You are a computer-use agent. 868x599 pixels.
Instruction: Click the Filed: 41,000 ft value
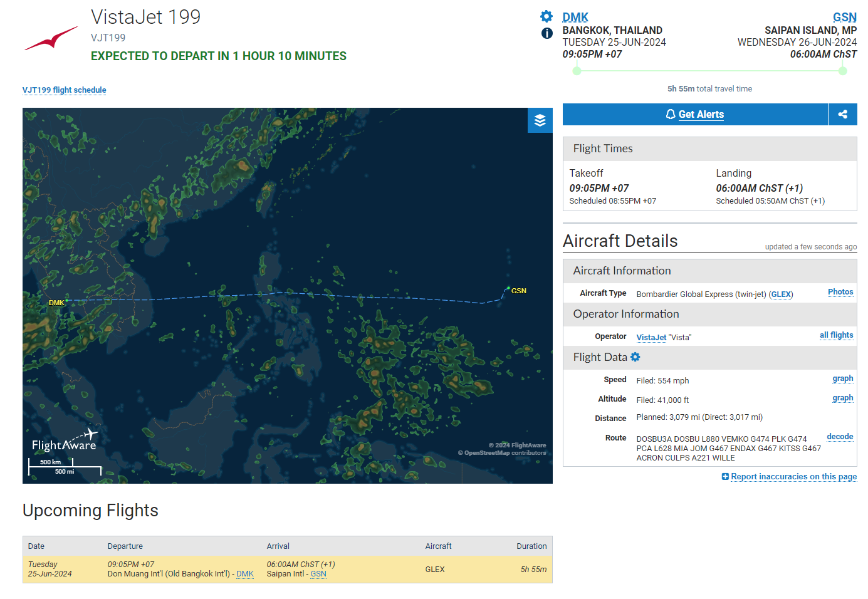point(662,400)
